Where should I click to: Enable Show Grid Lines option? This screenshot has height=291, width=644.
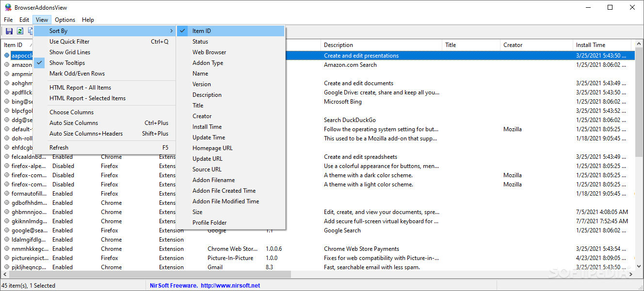tap(104, 52)
